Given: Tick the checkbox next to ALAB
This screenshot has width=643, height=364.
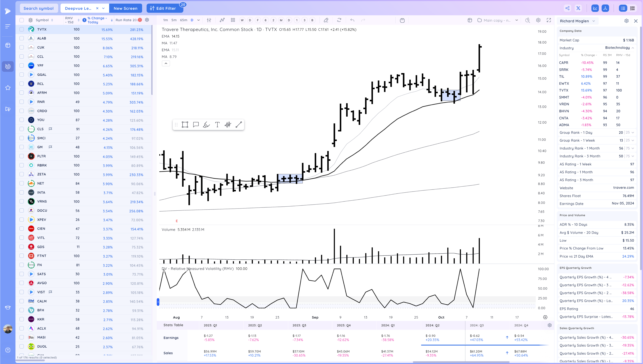Looking at the screenshot, I should tap(22, 38).
